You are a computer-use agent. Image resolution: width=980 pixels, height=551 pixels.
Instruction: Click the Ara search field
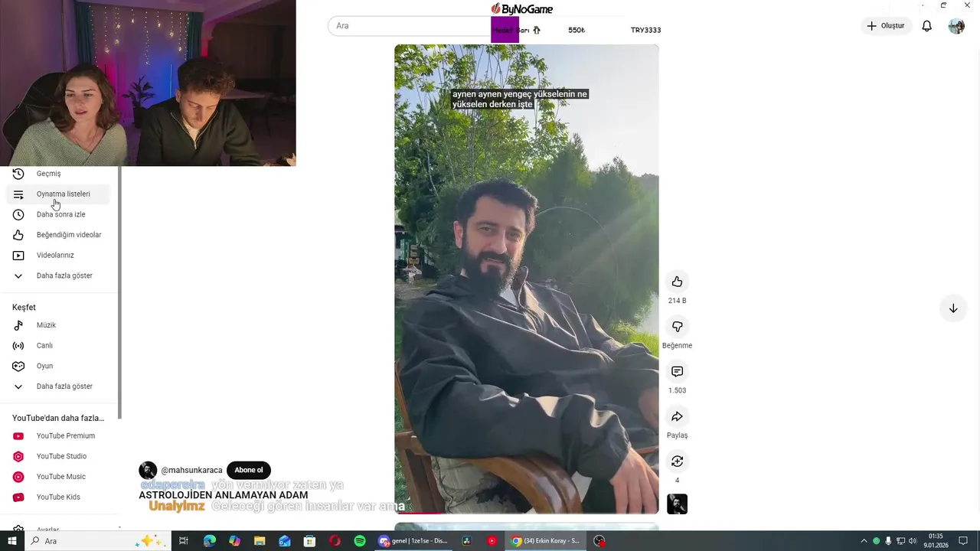tap(409, 26)
